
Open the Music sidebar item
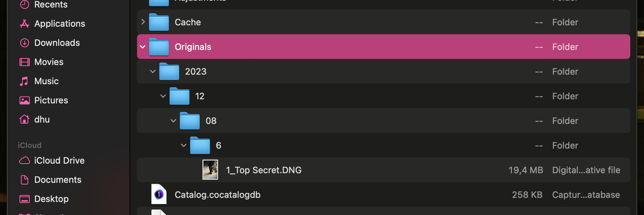pos(46,81)
